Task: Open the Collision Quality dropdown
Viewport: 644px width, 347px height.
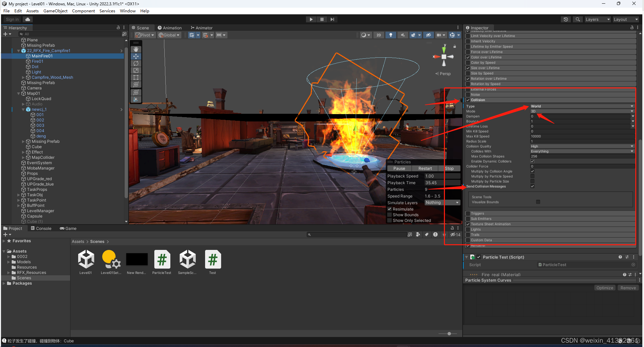Action: 582,146
